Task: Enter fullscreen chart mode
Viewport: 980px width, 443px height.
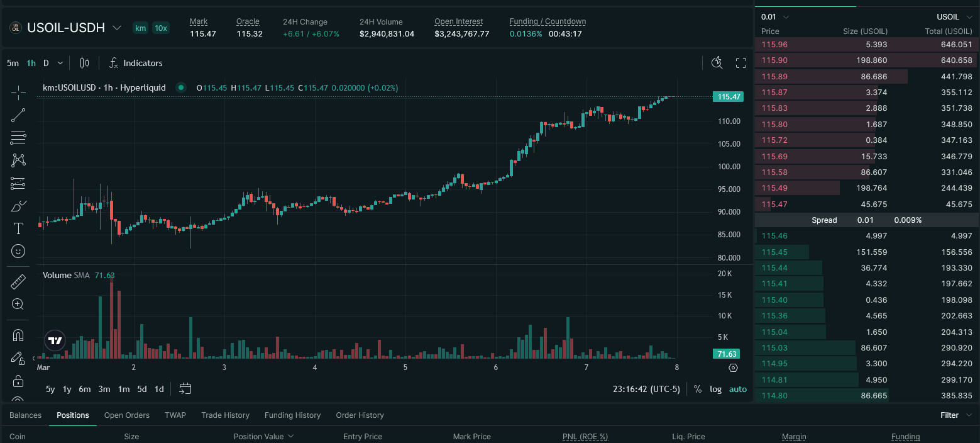Action: [741, 63]
